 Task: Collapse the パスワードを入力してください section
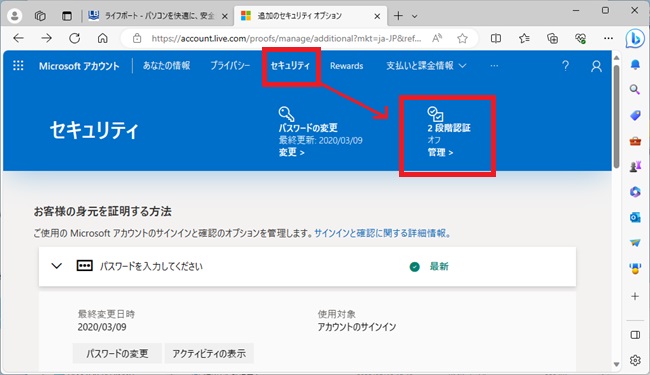[x=57, y=266]
